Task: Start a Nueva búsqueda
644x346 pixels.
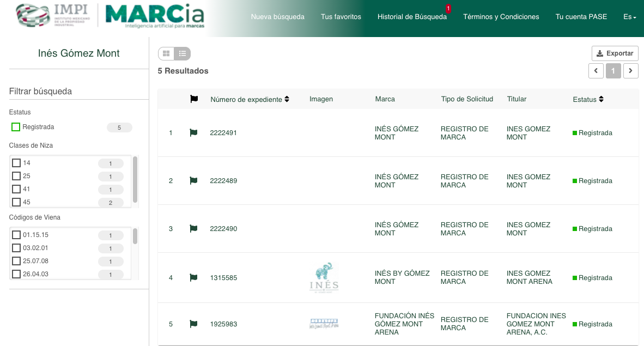Action: [278, 17]
